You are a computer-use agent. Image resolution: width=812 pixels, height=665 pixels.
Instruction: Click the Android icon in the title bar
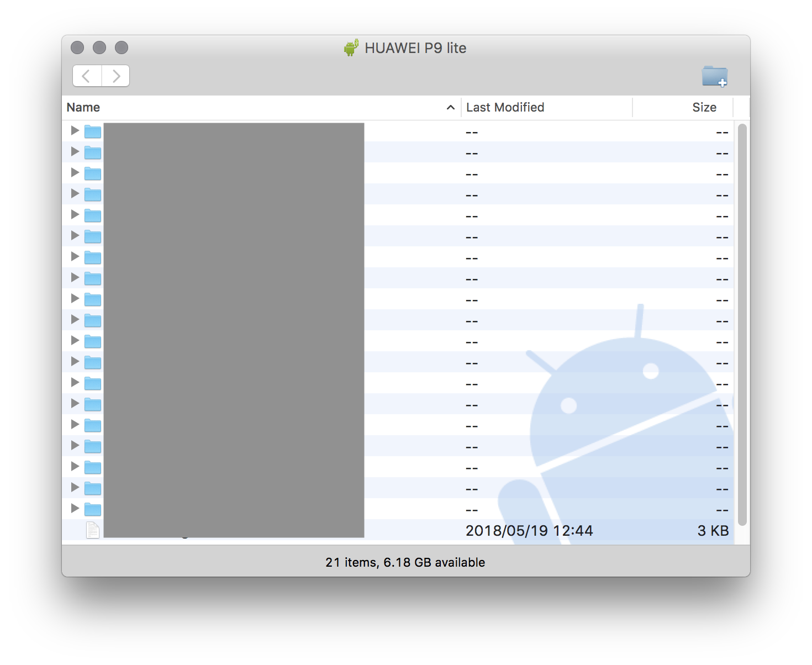coord(351,47)
